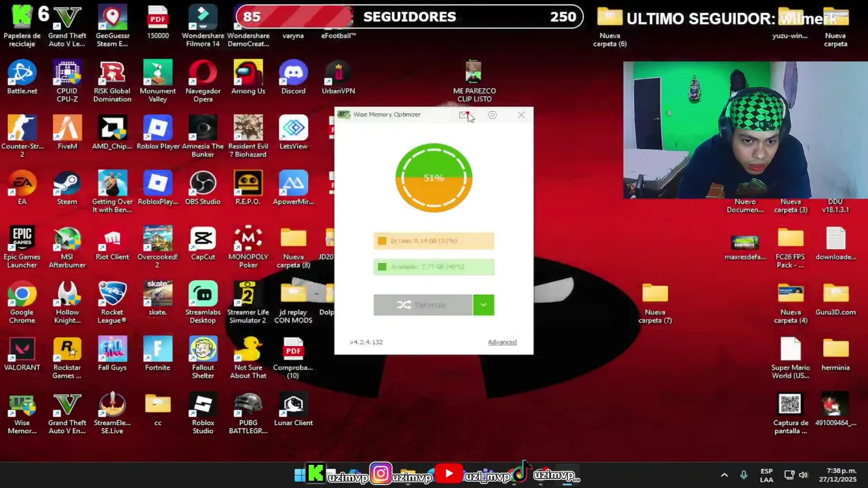This screenshot has width=868, height=488.
Task: Launch Monument Valley shortcut
Action: pos(158,82)
